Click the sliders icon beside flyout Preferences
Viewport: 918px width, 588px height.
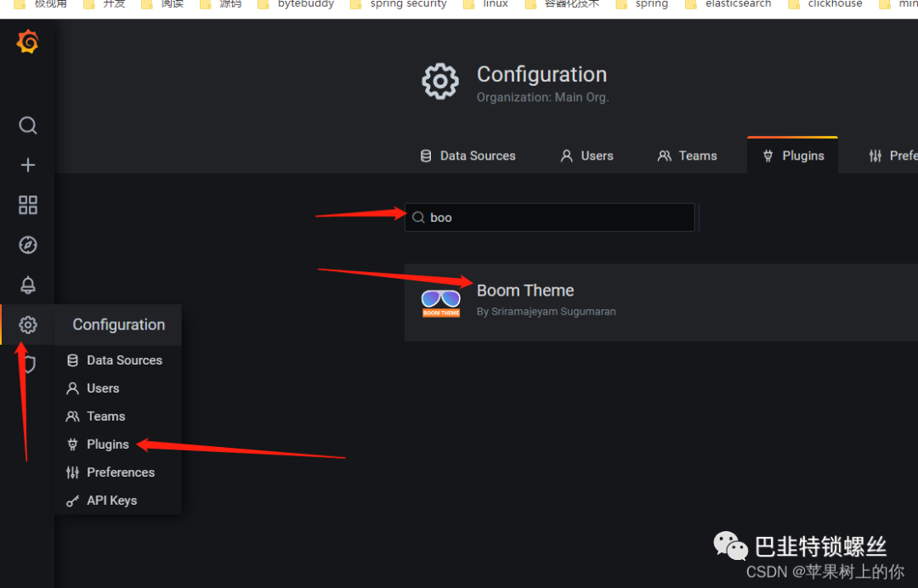72,472
